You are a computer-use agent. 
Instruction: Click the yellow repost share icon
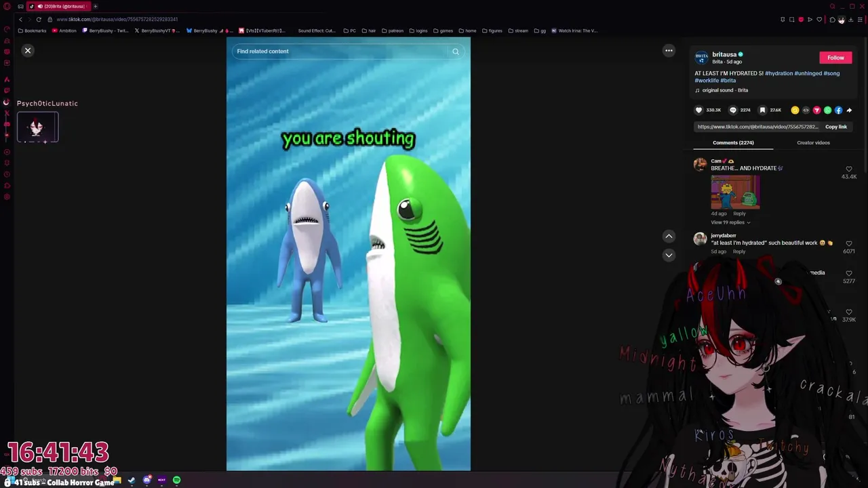click(x=795, y=110)
